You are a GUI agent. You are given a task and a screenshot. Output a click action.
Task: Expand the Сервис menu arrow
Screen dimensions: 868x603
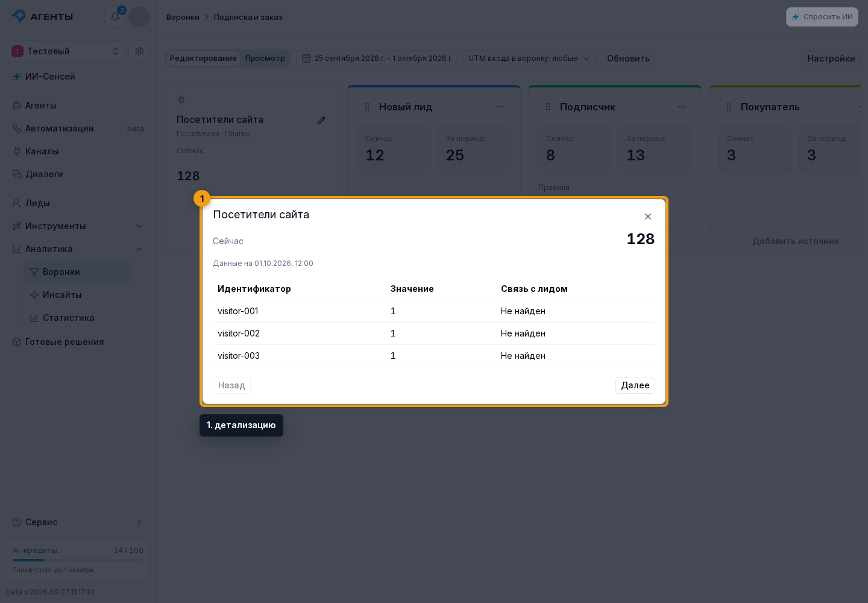pos(139,522)
